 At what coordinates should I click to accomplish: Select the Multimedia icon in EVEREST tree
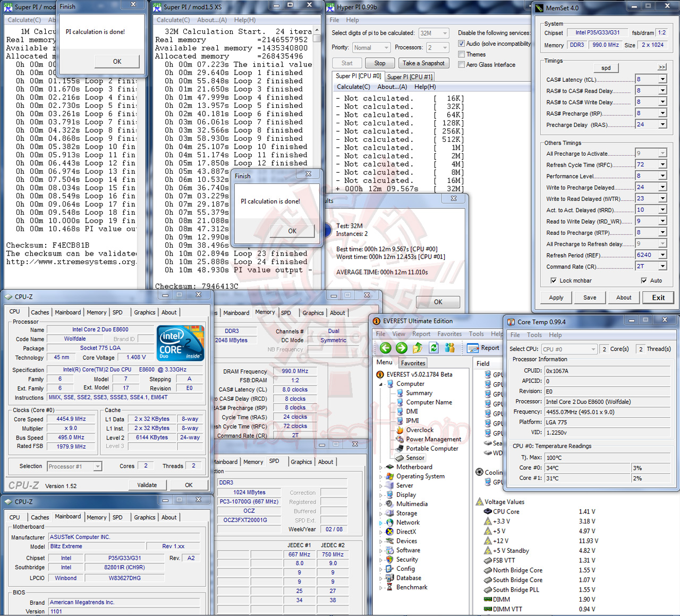point(390,504)
